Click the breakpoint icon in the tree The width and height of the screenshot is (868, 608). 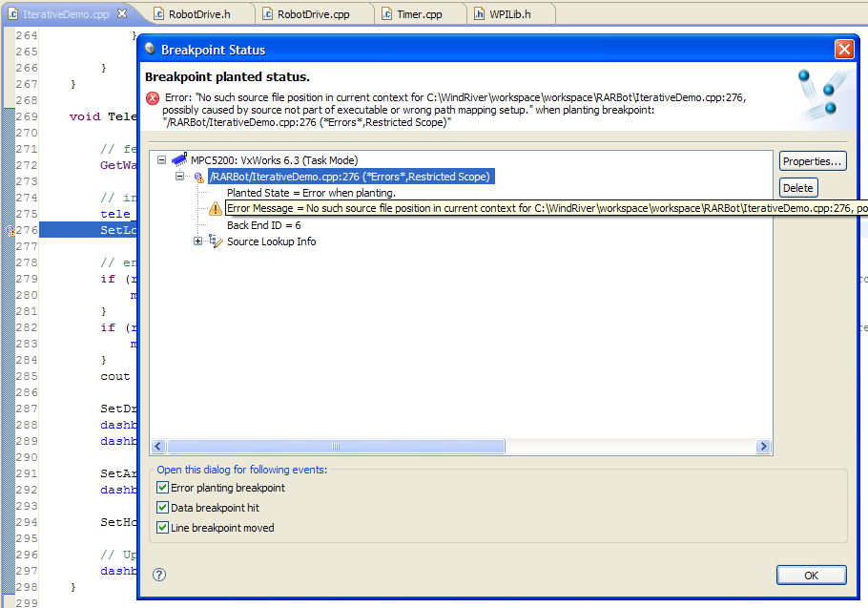(x=198, y=178)
